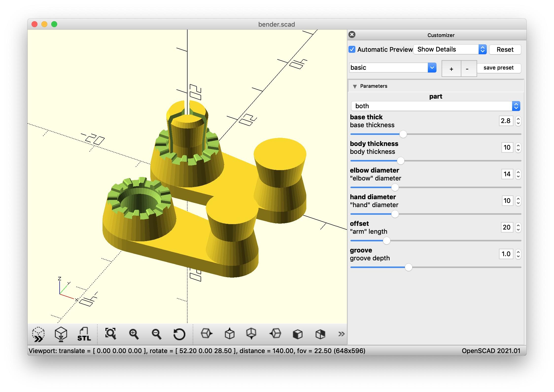Viewport: 554px width, 392px height.
Task: Reset the view with circular arrow
Action: (179, 334)
